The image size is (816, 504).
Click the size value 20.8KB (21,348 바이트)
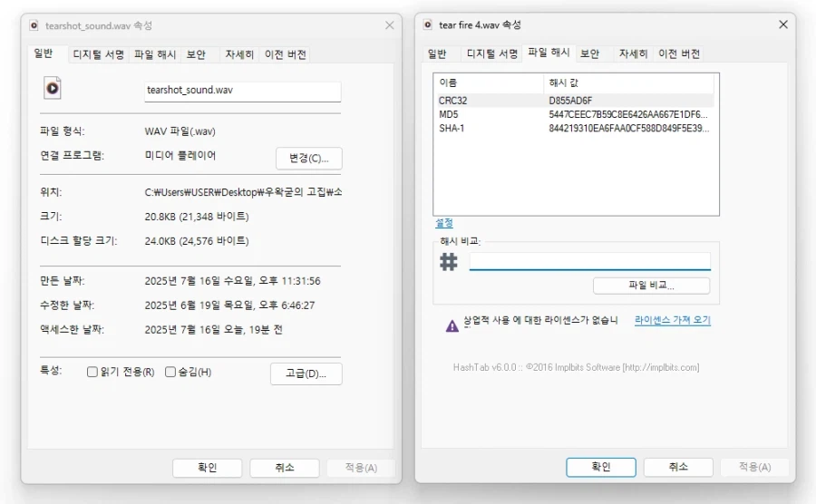(197, 217)
